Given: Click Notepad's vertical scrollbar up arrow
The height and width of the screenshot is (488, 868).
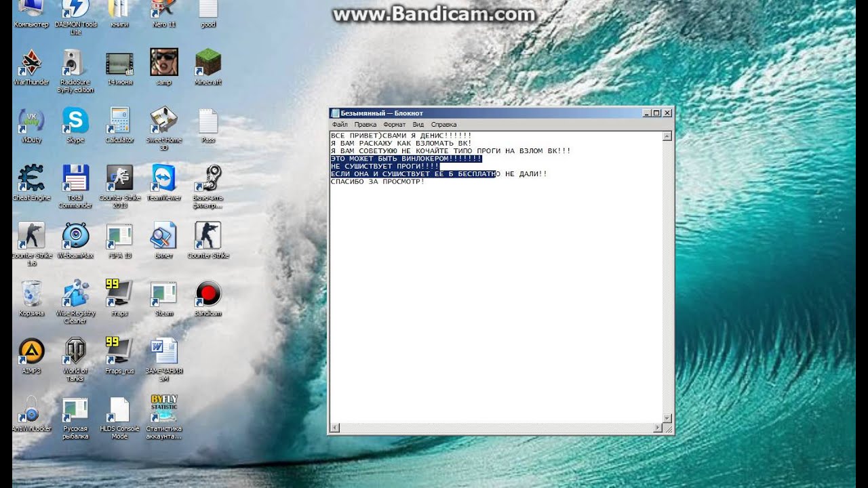Looking at the screenshot, I should pos(667,136).
